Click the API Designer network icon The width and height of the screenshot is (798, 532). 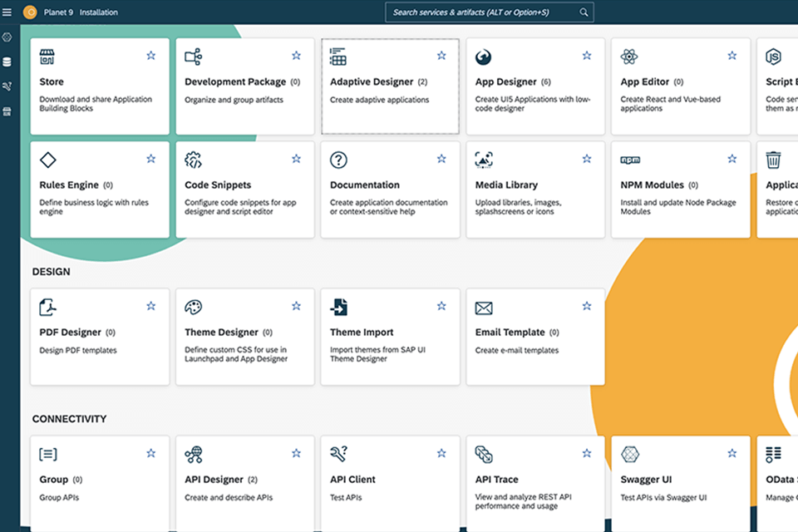(194, 454)
